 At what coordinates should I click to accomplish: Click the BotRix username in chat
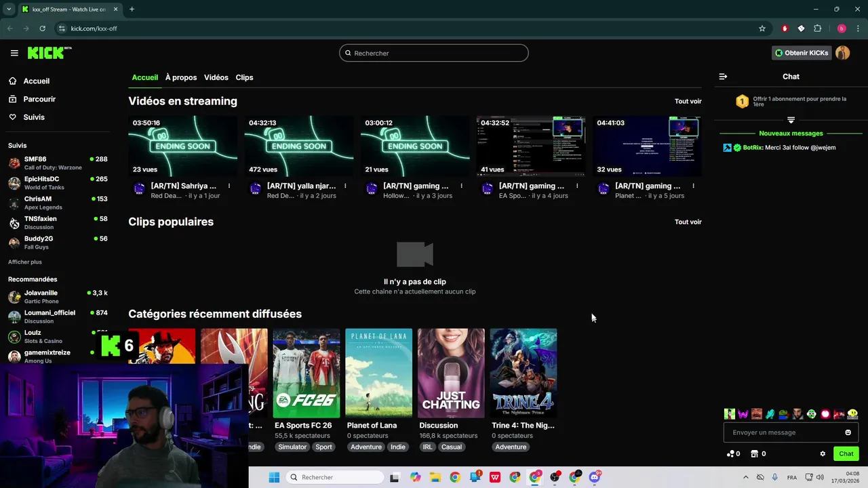coord(753,148)
